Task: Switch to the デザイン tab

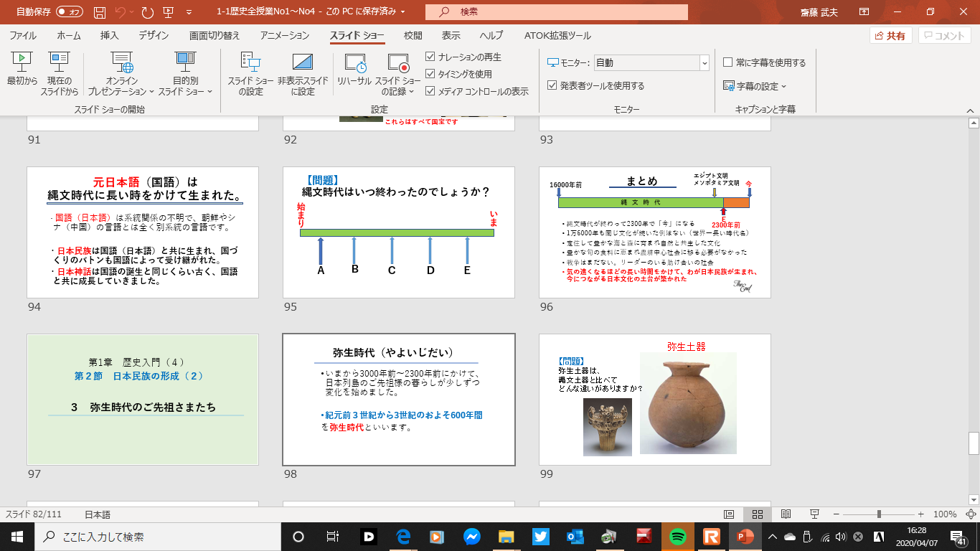Action: [154, 36]
